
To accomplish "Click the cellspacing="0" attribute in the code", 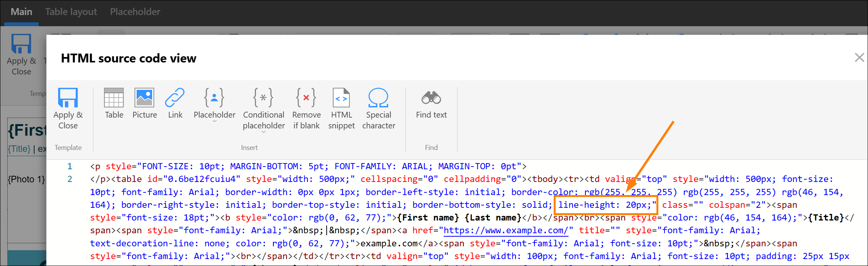I will click(x=399, y=179).
